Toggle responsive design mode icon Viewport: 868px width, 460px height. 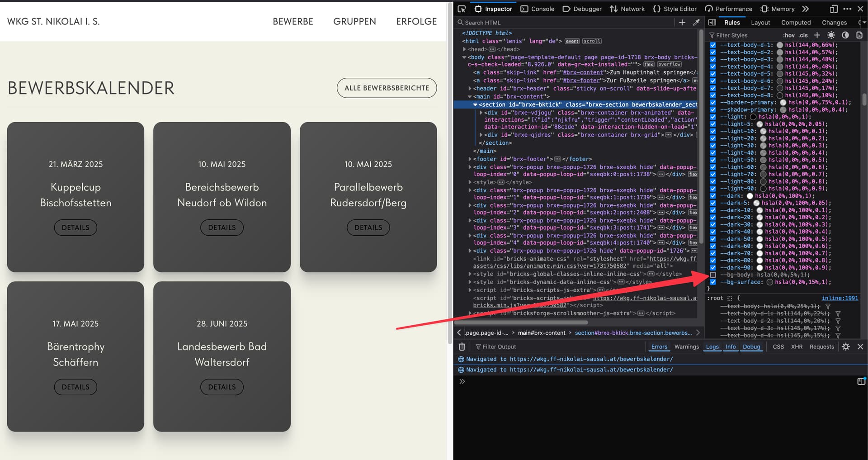pos(834,9)
